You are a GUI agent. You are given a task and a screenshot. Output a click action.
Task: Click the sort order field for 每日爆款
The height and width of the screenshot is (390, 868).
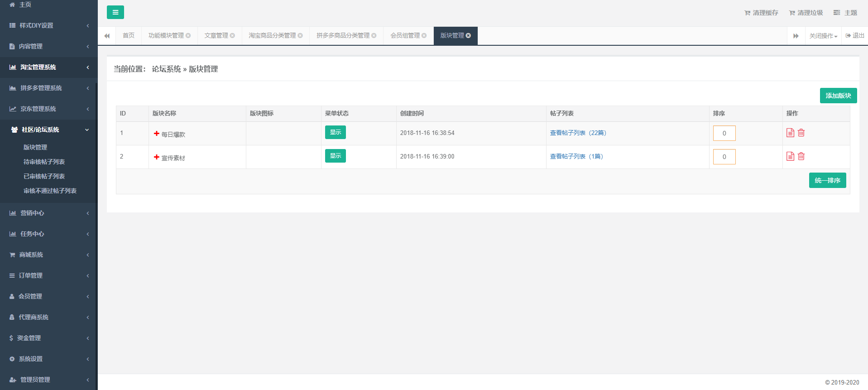(x=724, y=133)
